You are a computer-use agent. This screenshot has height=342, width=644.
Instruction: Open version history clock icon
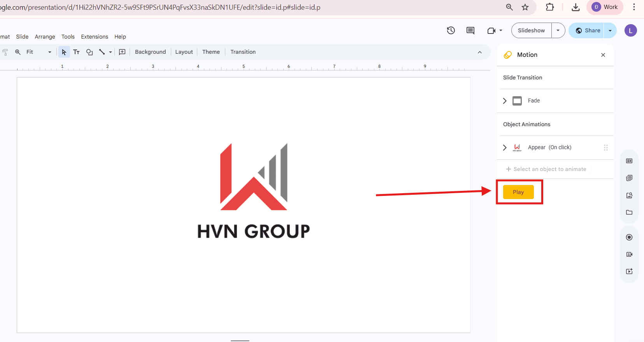pyautogui.click(x=451, y=30)
